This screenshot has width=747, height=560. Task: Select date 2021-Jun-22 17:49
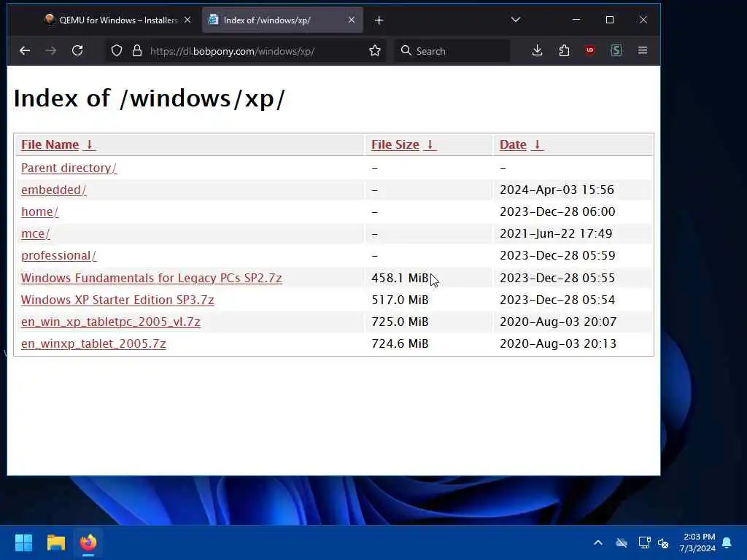[556, 233]
